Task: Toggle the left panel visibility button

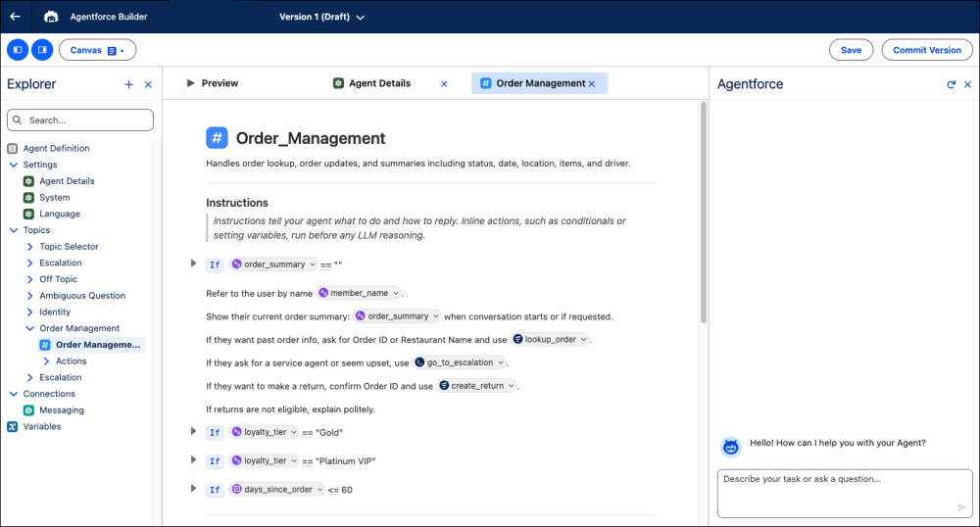Action: [x=18, y=50]
